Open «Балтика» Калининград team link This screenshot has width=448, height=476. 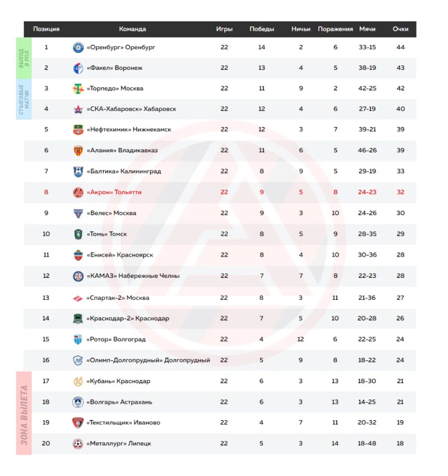coord(124,171)
